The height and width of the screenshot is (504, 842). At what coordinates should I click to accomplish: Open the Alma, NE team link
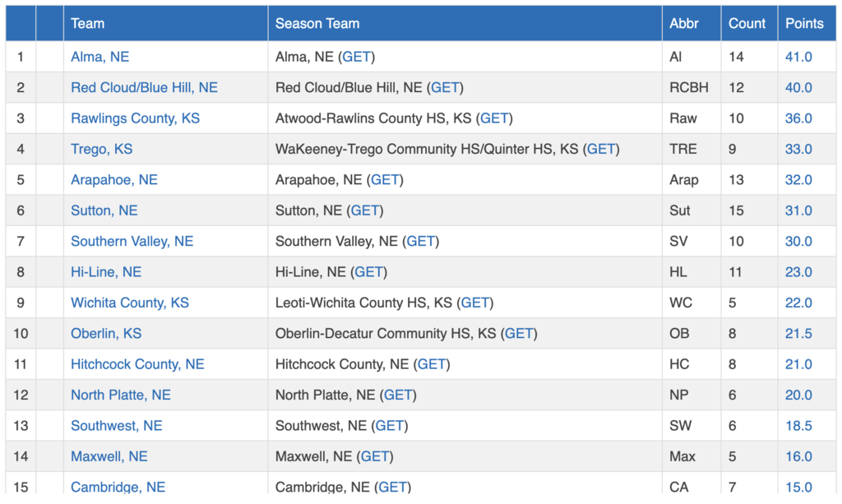pos(99,57)
